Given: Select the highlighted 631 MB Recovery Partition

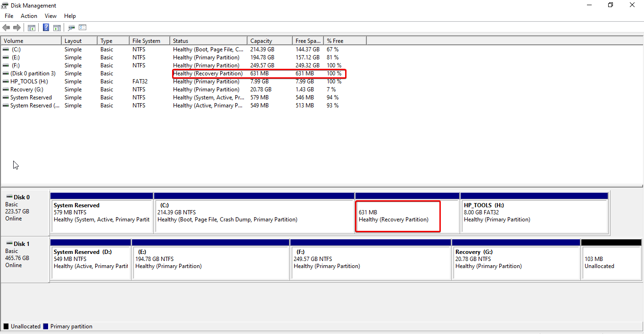Looking at the screenshot, I should (x=397, y=216).
